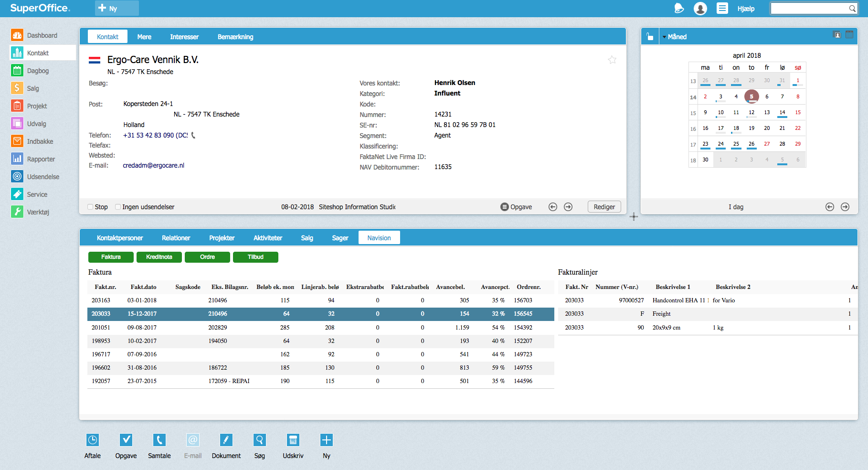Viewport: 868px width, 470px height.
Task: Mark company as favorite with star
Action: 612,60
